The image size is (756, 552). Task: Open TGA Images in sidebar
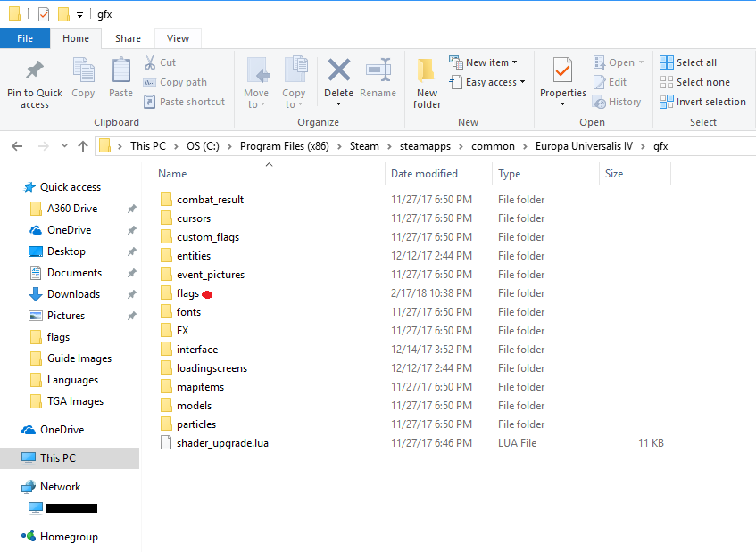[x=75, y=401]
